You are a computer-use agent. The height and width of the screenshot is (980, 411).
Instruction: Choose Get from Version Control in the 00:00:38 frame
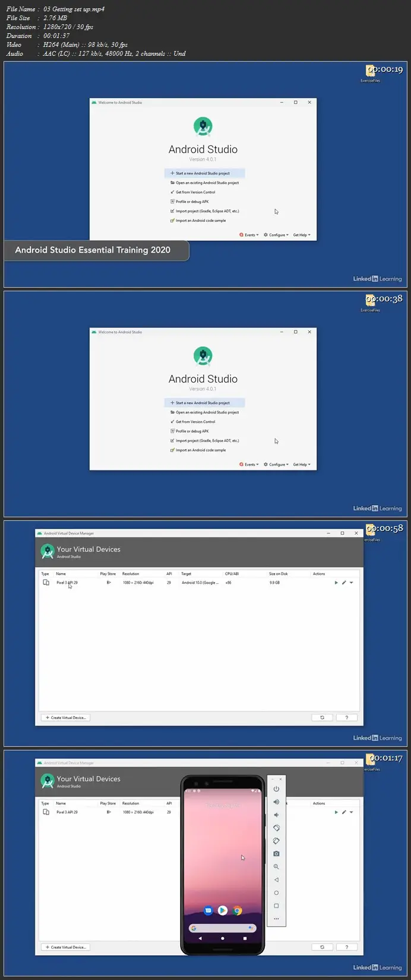click(193, 422)
